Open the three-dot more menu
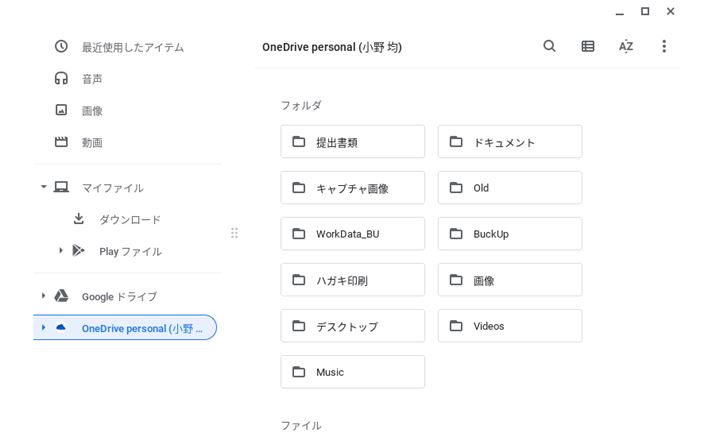 [664, 46]
